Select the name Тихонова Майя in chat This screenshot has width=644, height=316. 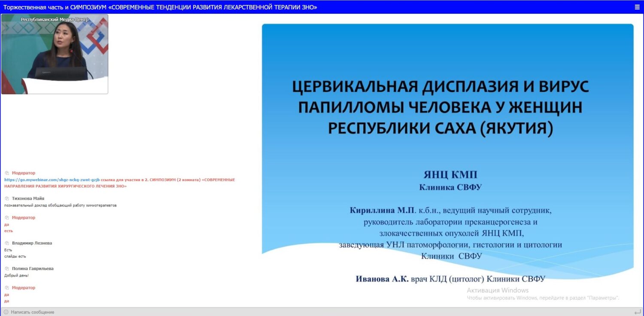coord(28,199)
